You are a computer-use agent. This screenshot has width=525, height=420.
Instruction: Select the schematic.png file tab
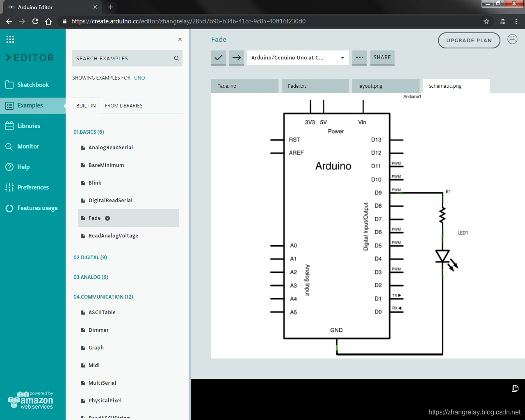tap(457, 86)
